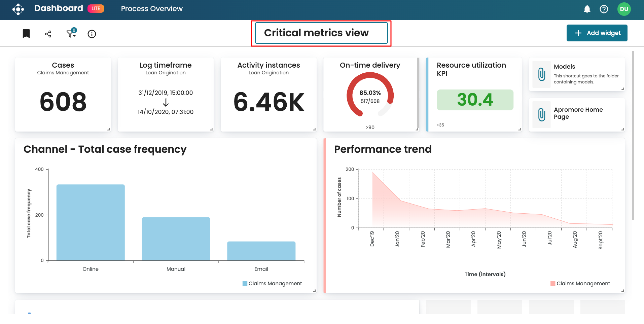Click the share icon
This screenshot has height=324, width=644.
tap(48, 34)
